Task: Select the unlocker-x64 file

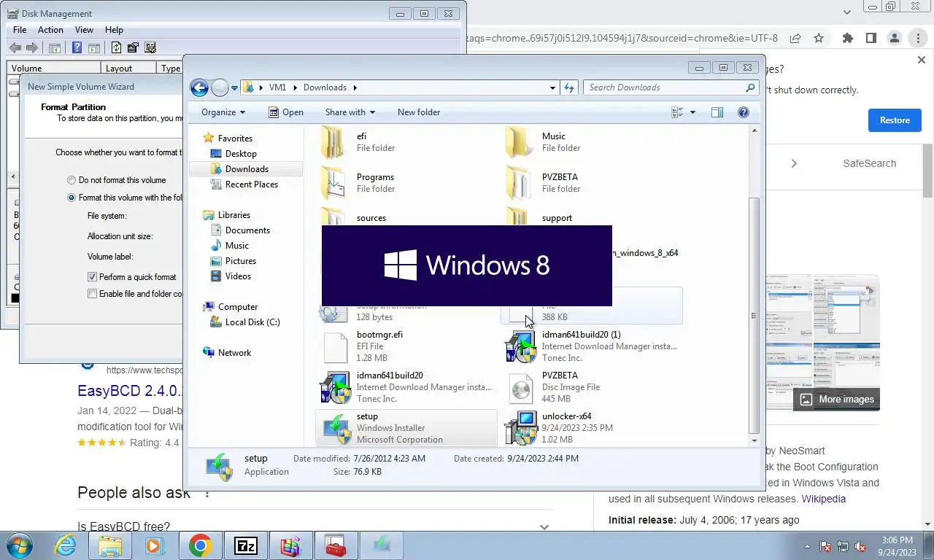Action: point(592,428)
